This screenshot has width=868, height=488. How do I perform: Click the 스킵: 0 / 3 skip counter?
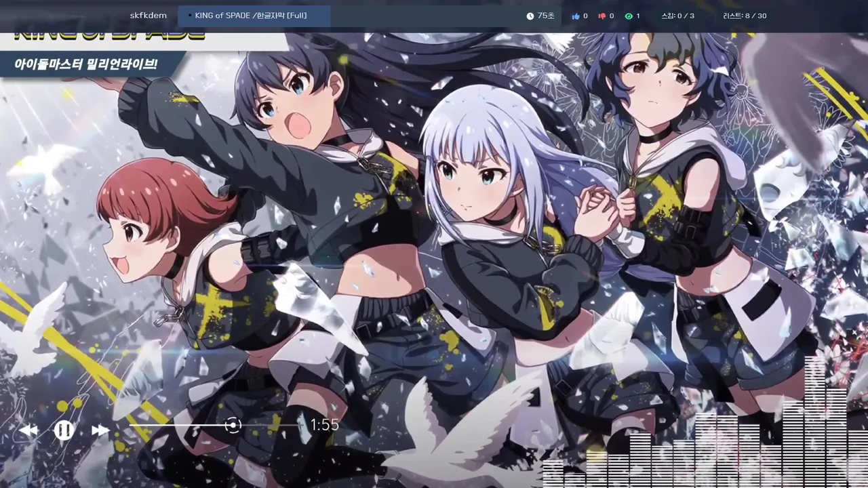pyautogui.click(x=677, y=16)
